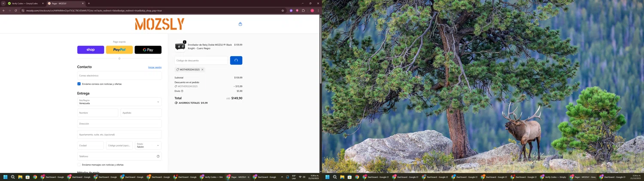Click the Total $149,90 amount

(237, 98)
